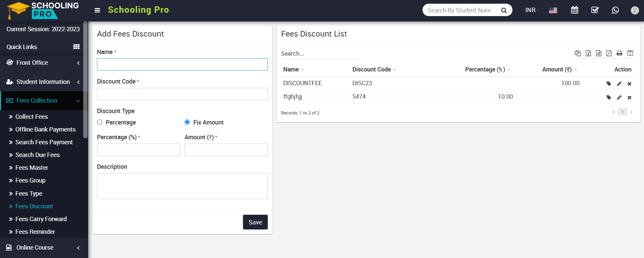Image resolution: width=644 pixels, height=258 pixels.
Task: Open Fees Carry Forward menu item
Action: pos(41,219)
